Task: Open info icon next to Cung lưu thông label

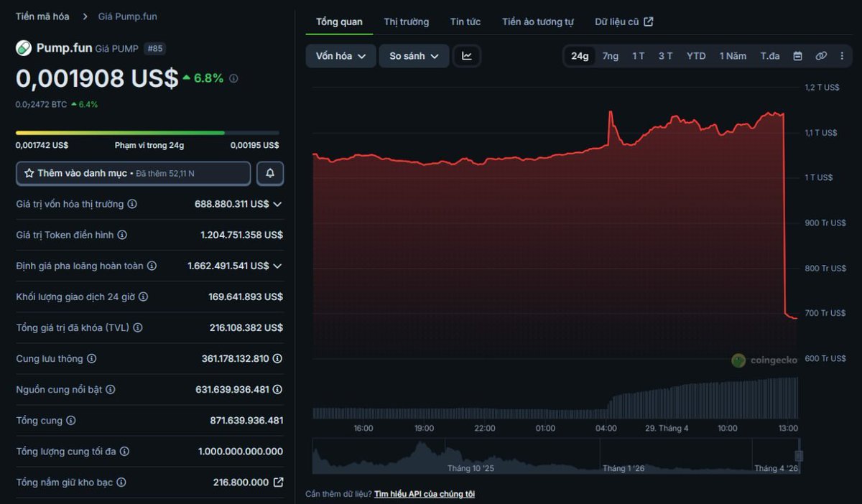Action: tap(91, 358)
